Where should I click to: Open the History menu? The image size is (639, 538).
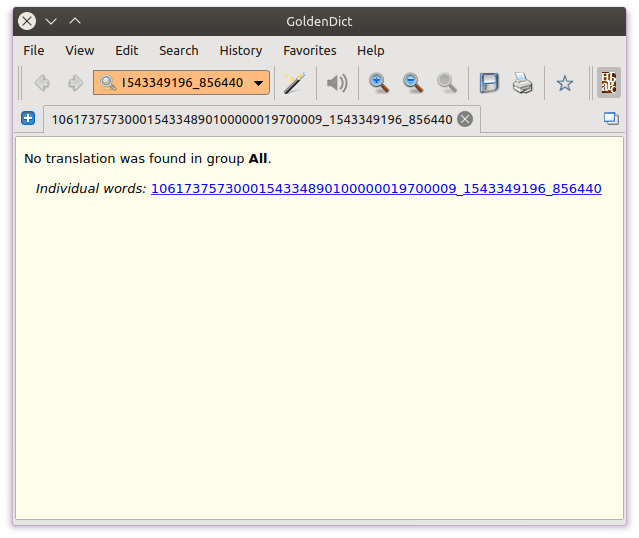click(x=241, y=50)
